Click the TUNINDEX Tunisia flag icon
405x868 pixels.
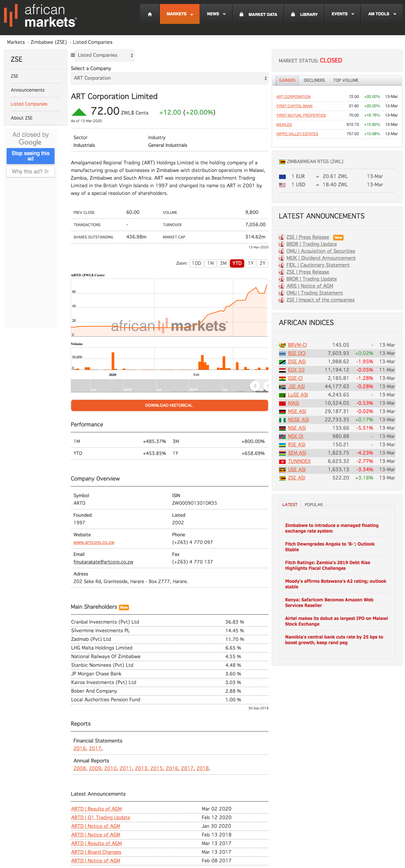282,461
